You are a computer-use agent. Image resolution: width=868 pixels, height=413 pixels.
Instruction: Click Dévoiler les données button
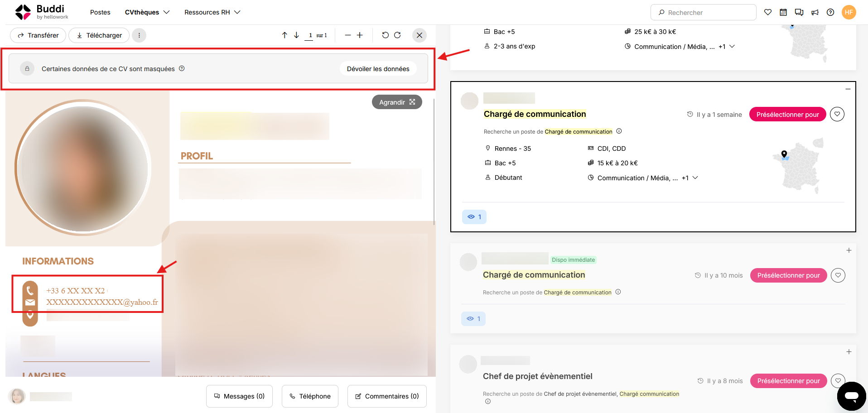(378, 69)
